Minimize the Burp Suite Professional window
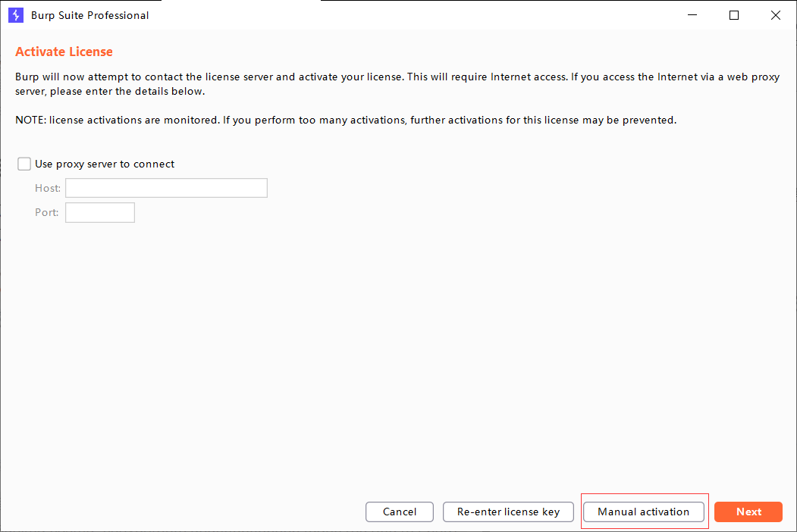The image size is (797, 532). tap(692, 15)
